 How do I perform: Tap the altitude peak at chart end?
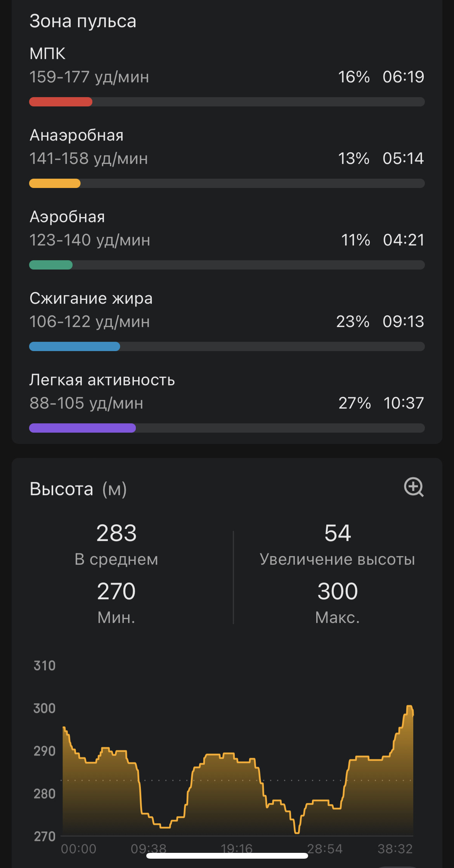(x=409, y=707)
